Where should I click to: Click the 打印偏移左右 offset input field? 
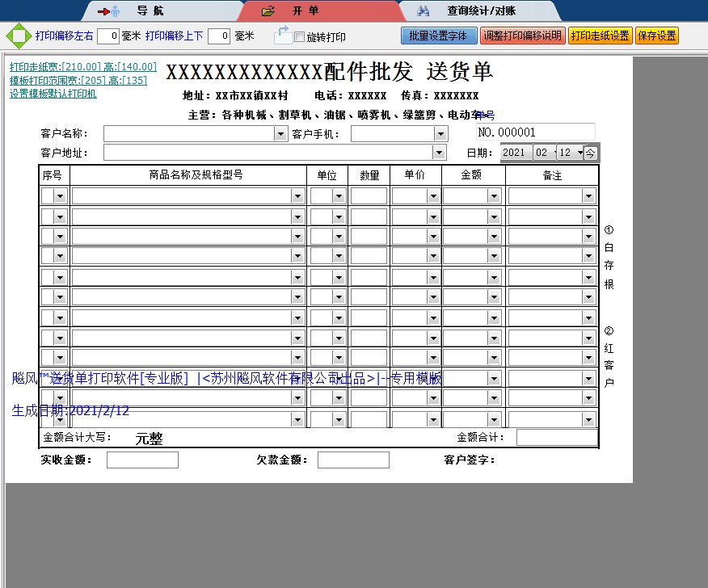click(x=106, y=36)
